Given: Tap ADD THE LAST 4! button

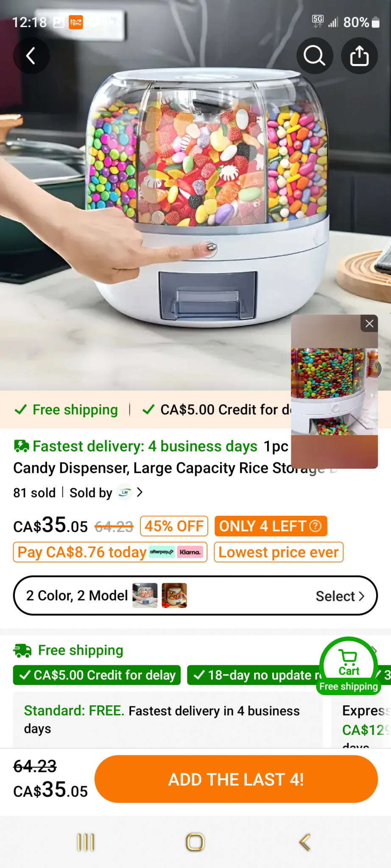Looking at the screenshot, I should pyautogui.click(x=236, y=779).
